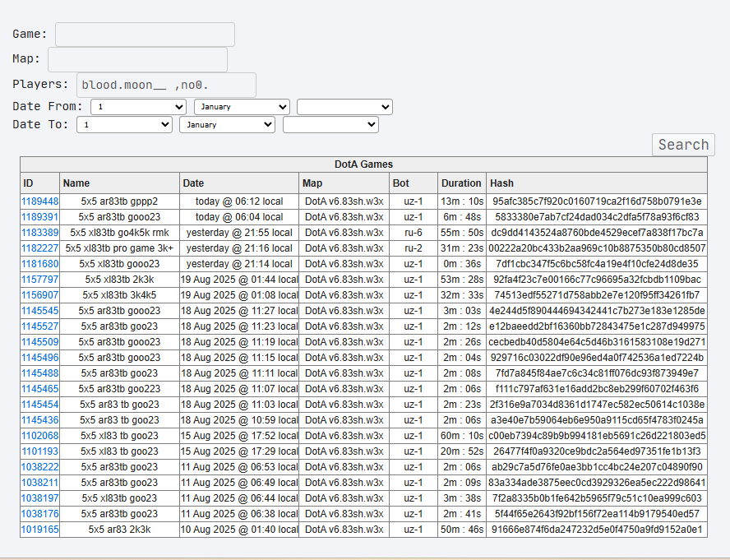Screen dimensions: 730x560
Task: Click the duration '50m : 46s'
Action: 462,530
